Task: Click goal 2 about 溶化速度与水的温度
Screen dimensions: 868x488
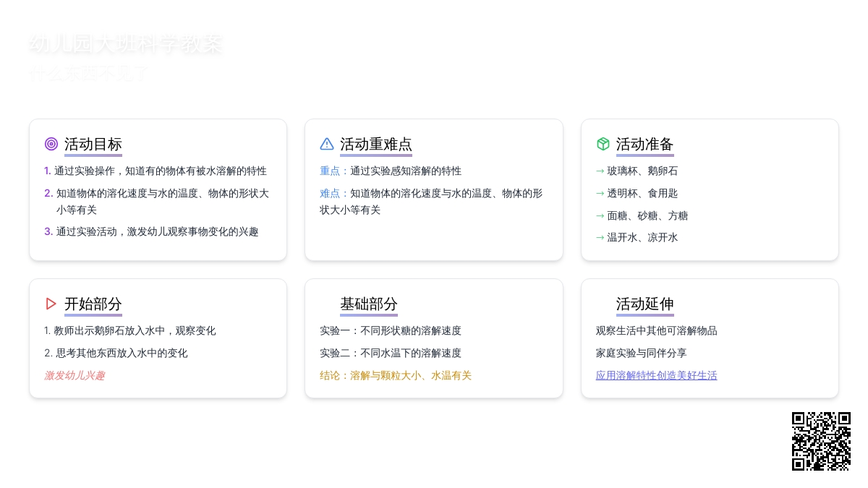Action: [156, 202]
